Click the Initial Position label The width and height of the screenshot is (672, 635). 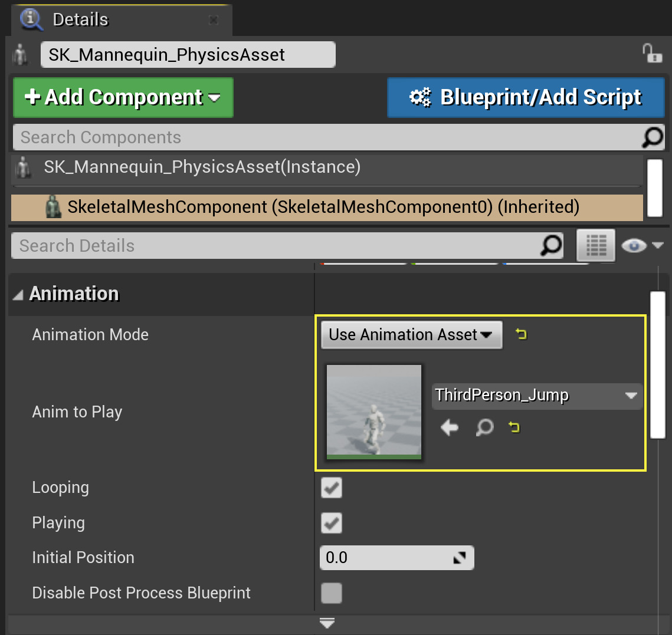pos(83,558)
